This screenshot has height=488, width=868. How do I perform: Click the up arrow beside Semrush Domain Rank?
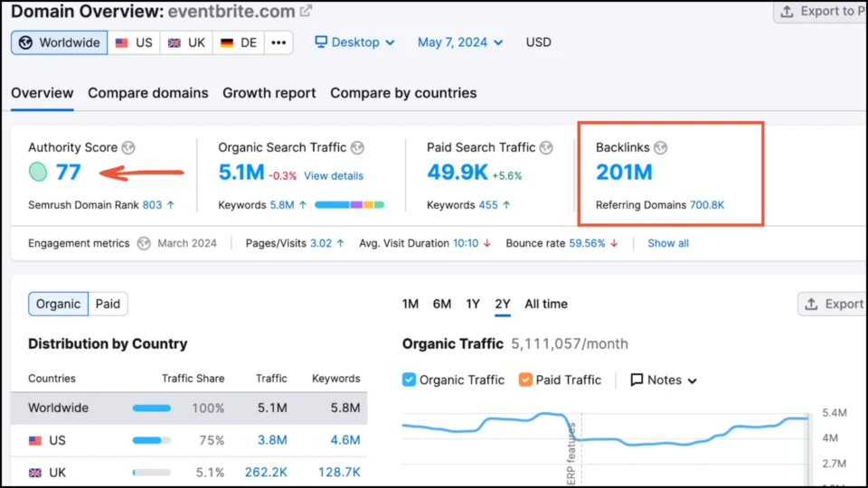coord(171,205)
